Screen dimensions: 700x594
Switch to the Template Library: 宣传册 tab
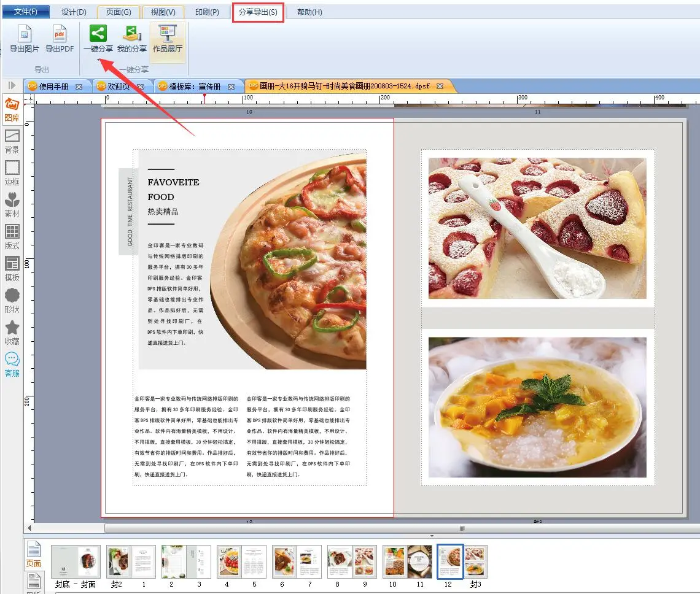point(195,87)
